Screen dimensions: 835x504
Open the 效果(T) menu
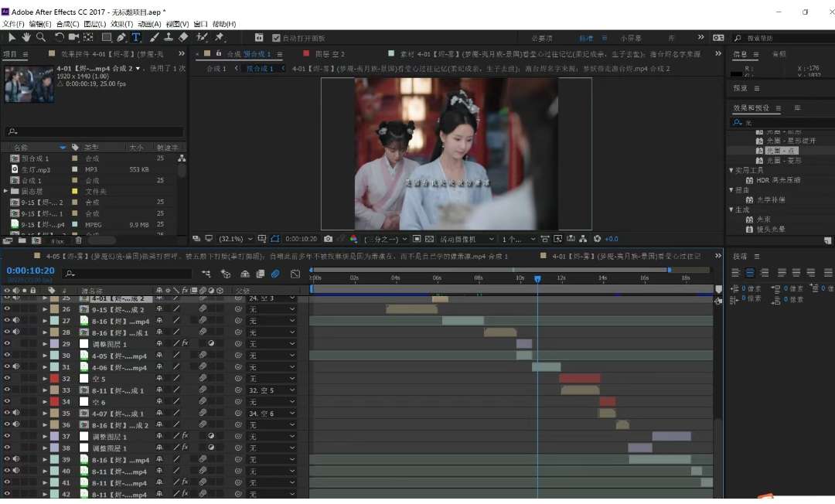coord(121,24)
